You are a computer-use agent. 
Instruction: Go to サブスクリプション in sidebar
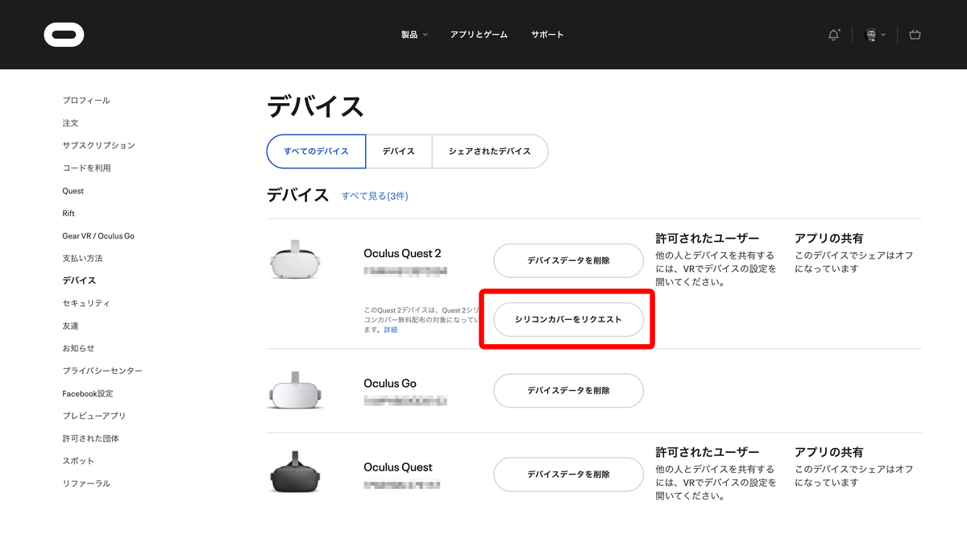pyautogui.click(x=98, y=146)
